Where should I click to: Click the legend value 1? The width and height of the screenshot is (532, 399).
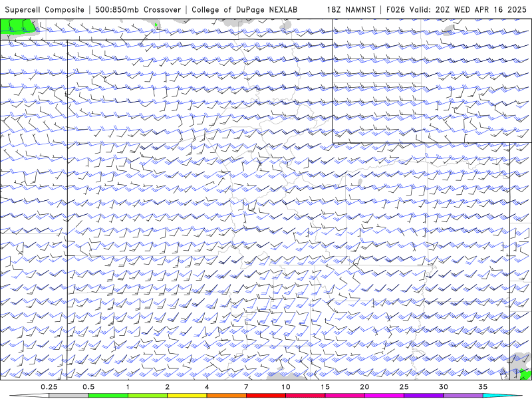coord(128,387)
